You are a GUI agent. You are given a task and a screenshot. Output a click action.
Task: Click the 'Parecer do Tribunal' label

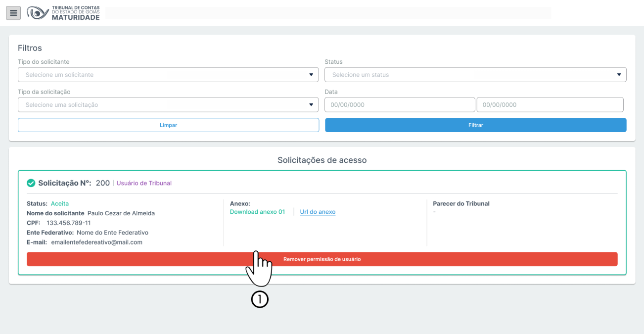pos(461,203)
